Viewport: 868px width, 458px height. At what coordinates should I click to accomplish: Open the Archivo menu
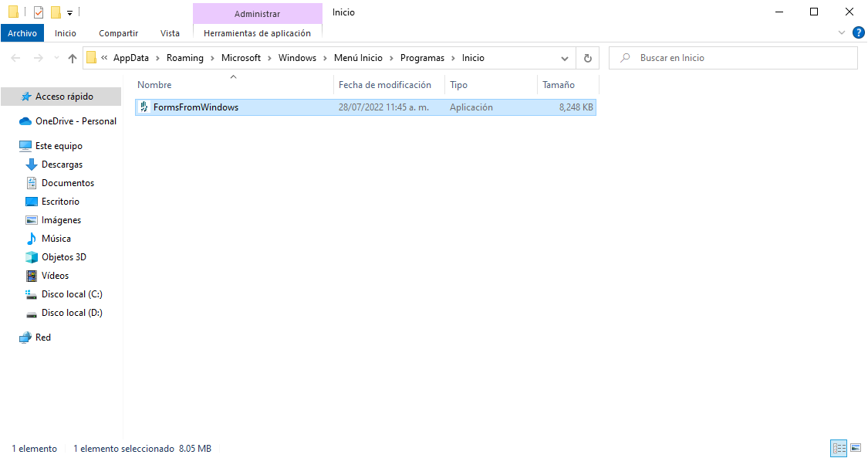(22, 32)
